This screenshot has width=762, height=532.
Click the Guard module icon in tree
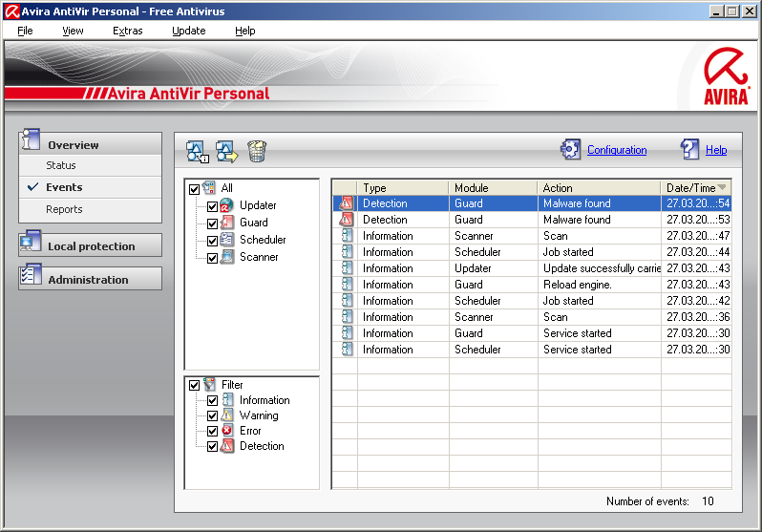(227, 223)
